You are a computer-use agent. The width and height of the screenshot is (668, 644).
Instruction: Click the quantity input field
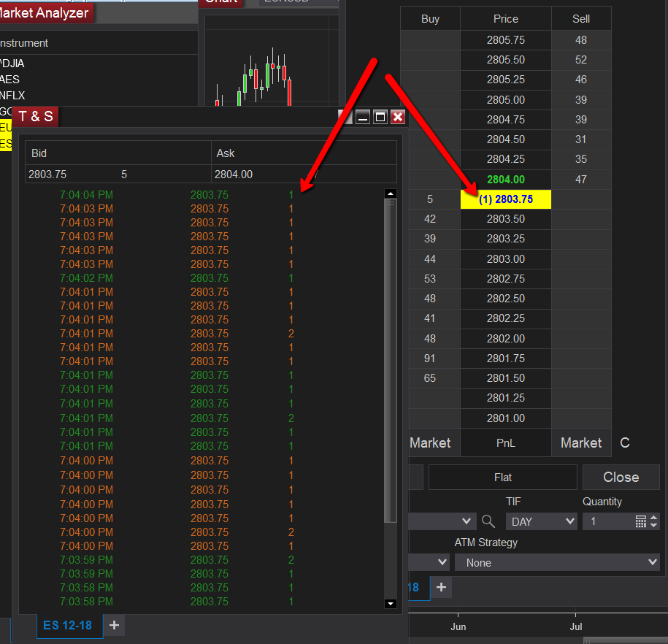click(x=610, y=521)
